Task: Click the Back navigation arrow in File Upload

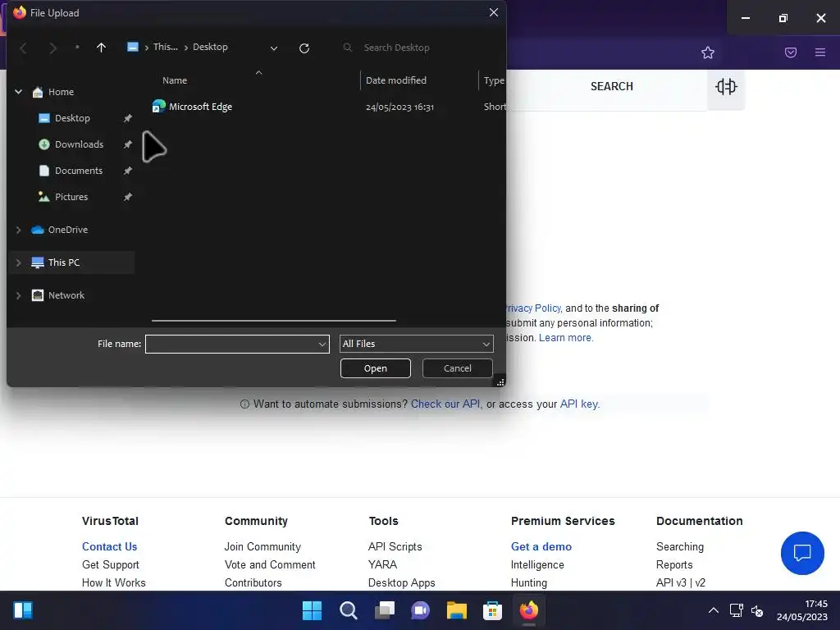Action: 23,48
